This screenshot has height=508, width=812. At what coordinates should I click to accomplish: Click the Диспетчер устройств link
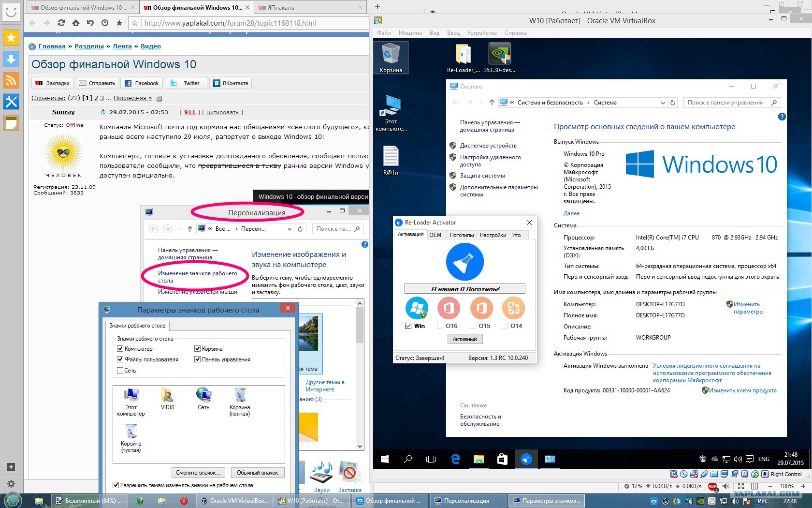click(x=488, y=146)
